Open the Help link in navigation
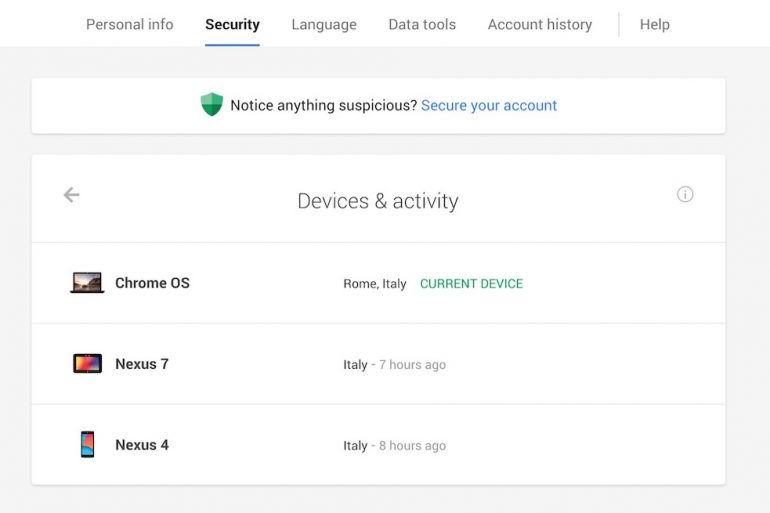This screenshot has height=513, width=770. tap(655, 24)
